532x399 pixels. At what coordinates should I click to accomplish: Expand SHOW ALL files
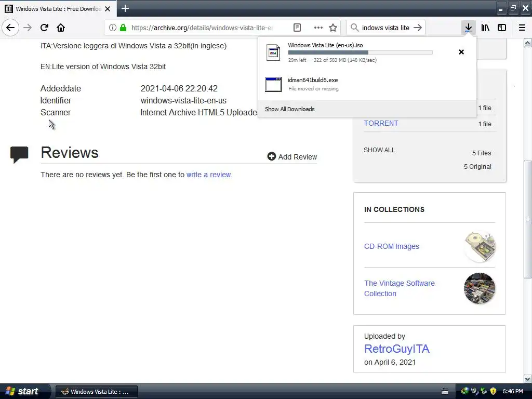click(x=379, y=150)
